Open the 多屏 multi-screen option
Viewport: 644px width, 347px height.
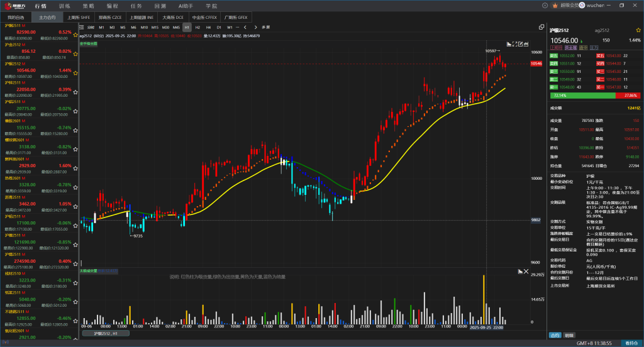coord(266,28)
